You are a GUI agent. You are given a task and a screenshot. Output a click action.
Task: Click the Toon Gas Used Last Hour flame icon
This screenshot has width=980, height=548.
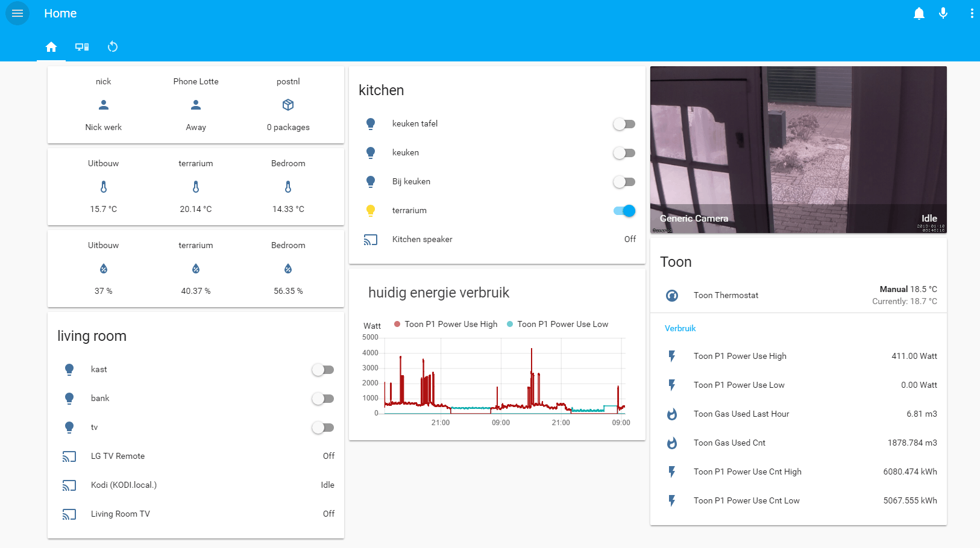click(672, 414)
